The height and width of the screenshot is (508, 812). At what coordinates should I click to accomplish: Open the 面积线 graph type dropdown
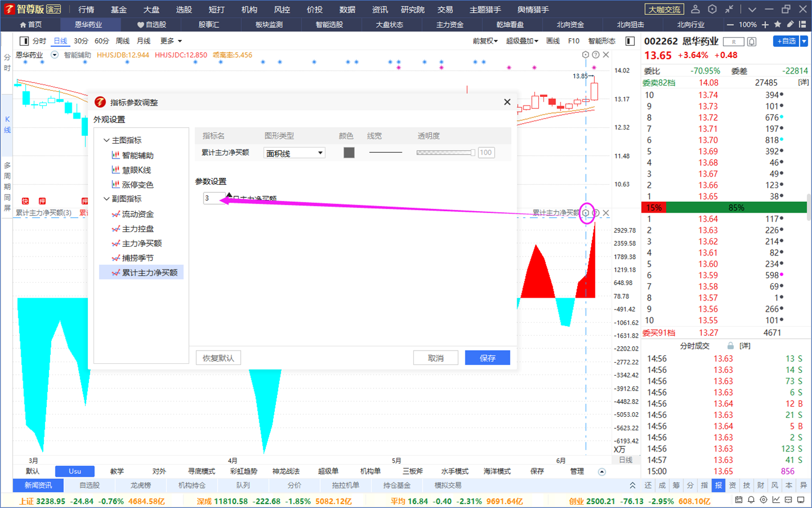(294, 153)
